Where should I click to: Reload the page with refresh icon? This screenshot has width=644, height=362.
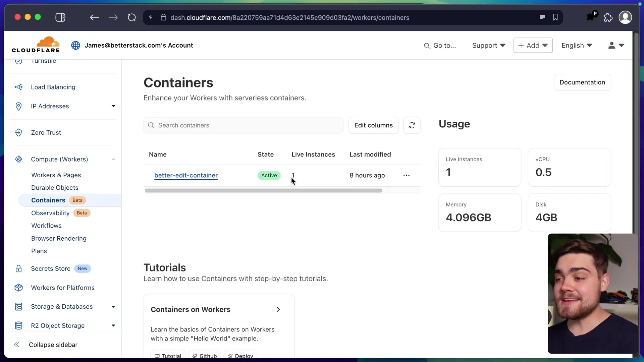click(132, 17)
